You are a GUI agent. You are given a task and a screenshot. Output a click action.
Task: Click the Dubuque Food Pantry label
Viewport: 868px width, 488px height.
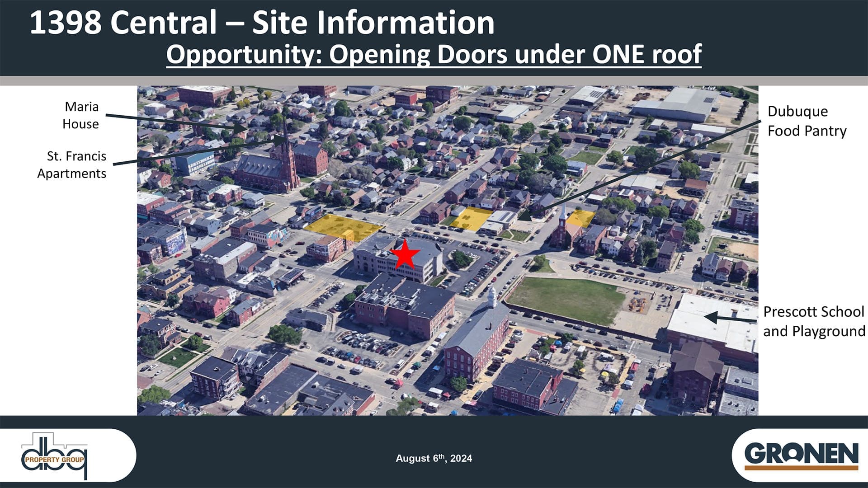807,121
